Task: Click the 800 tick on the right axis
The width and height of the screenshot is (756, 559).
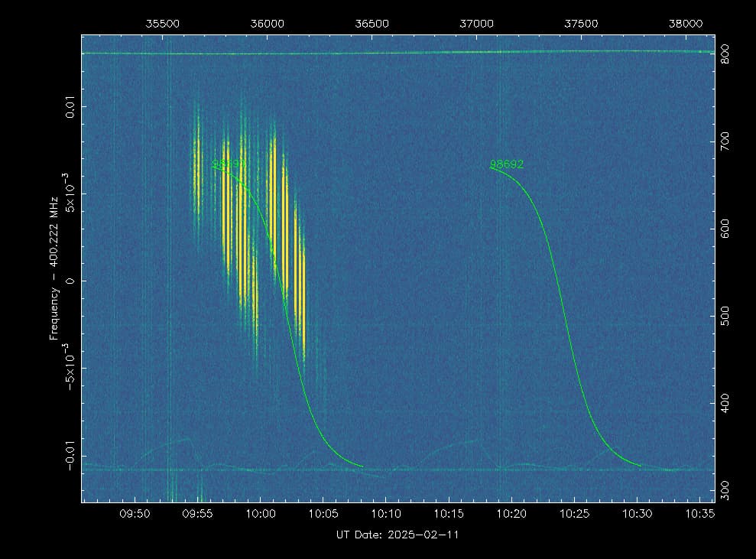Action: tap(727, 54)
